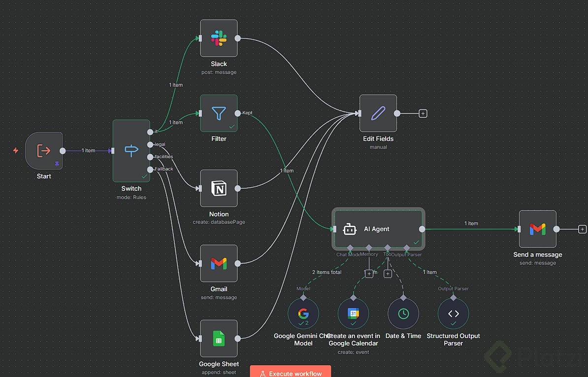Open the Edit Fields node
Screen dimensions: 588x377
378,113
